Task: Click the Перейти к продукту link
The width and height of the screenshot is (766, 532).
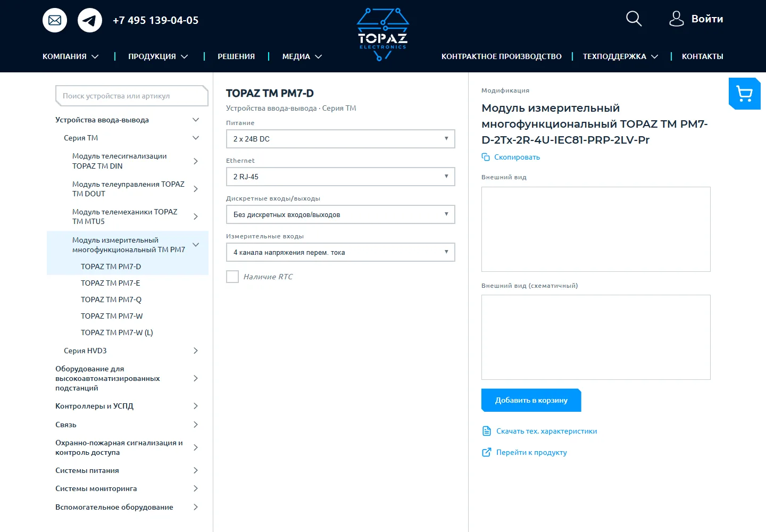Action: click(x=531, y=452)
